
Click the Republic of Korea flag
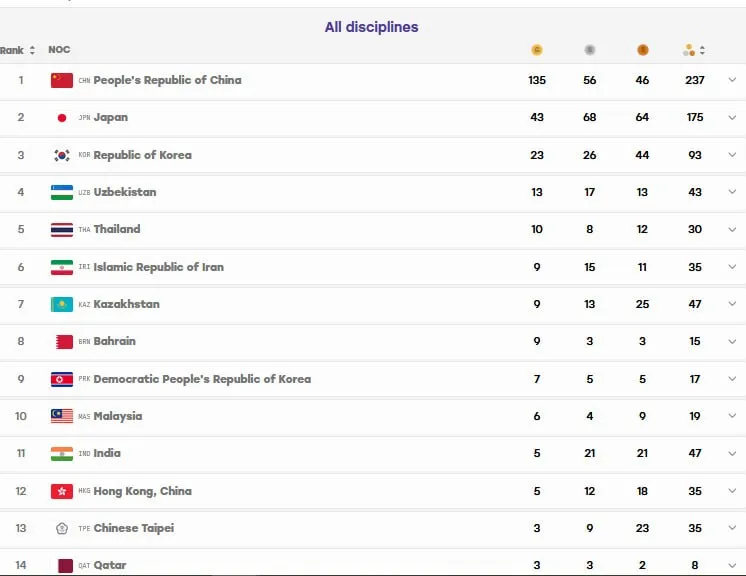coord(62,155)
